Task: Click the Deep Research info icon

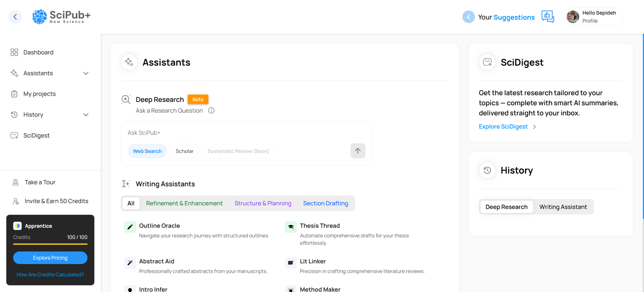Action: (x=211, y=111)
